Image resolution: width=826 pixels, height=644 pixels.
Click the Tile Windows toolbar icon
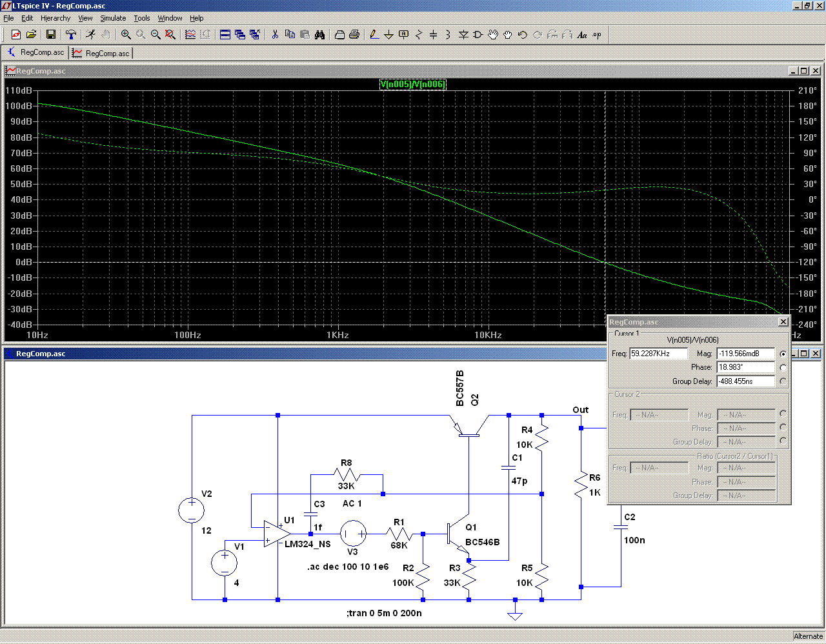[225, 35]
